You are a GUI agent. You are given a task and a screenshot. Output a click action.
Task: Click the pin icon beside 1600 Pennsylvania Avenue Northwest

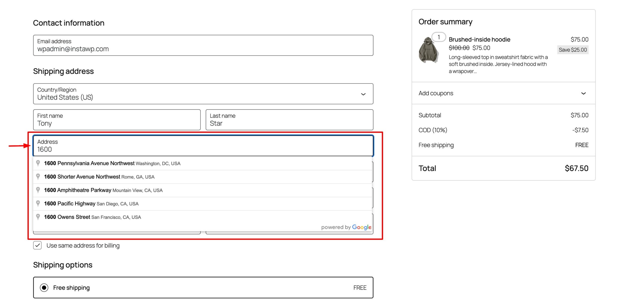[x=38, y=163]
